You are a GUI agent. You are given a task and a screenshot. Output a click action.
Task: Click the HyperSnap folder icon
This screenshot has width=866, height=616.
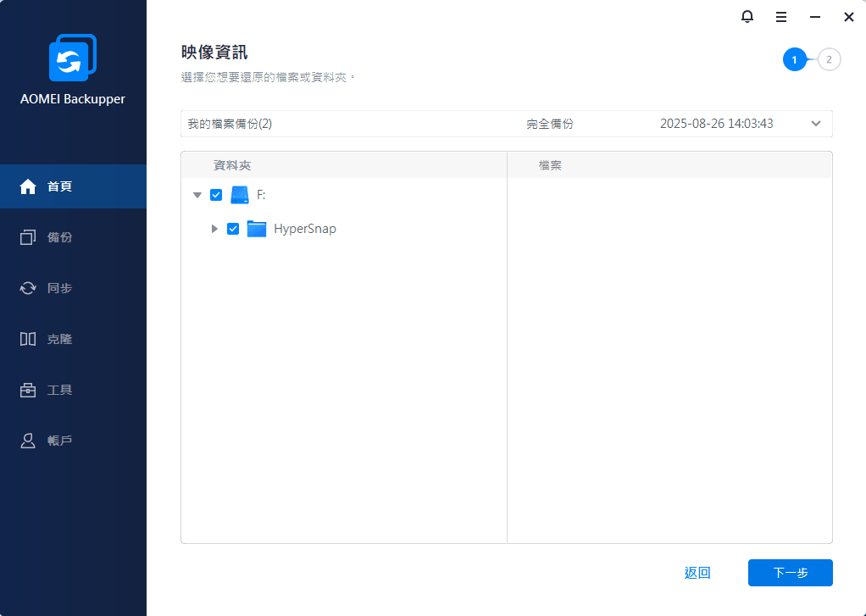coord(256,229)
